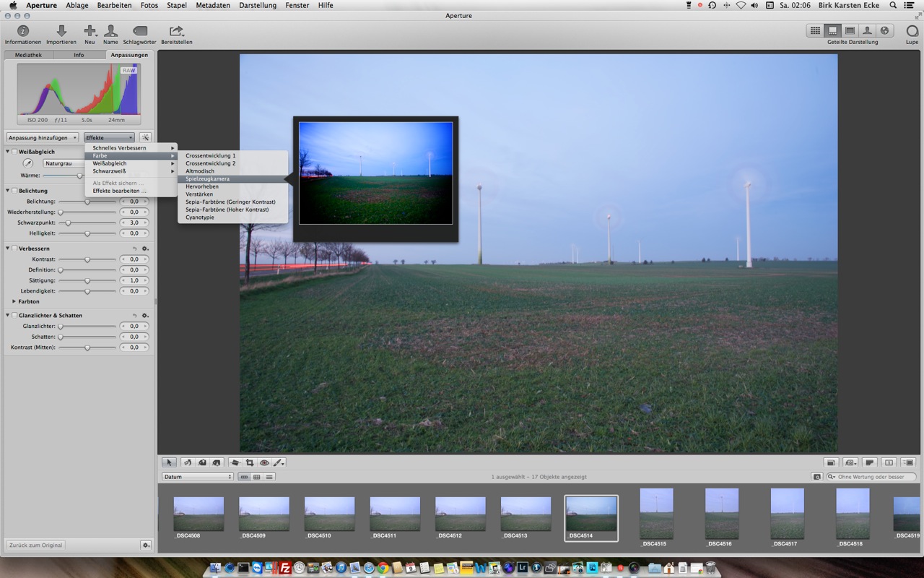Open Lightroom in the Dock
This screenshot has height=578, width=924.
(x=523, y=568)
